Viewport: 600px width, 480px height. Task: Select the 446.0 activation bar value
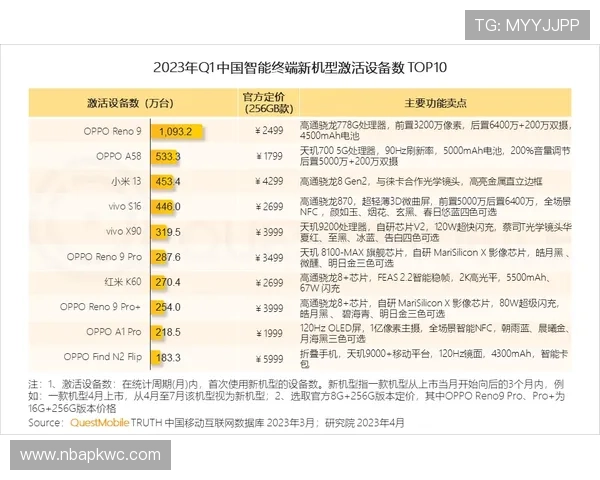coord(168,207)
